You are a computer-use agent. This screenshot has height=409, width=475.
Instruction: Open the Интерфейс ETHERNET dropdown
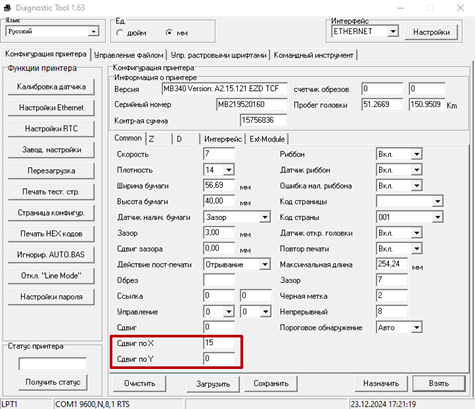click(x=393, y=32)
